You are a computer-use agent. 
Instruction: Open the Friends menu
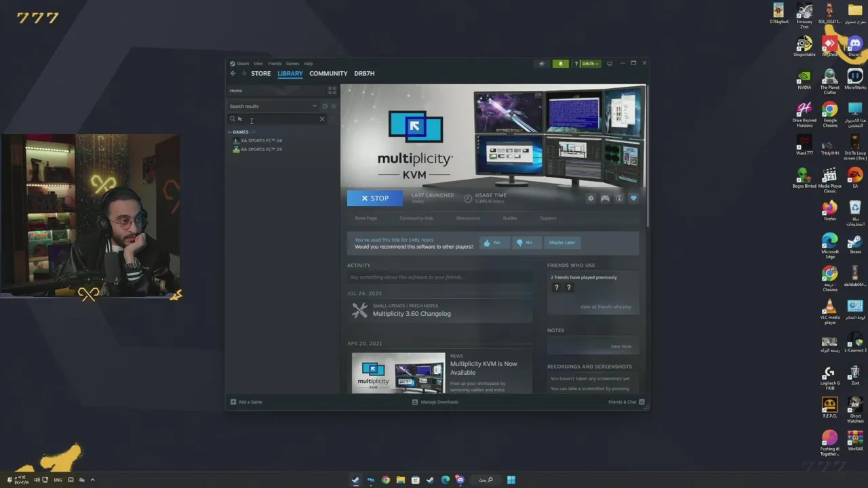coord(275,64)
